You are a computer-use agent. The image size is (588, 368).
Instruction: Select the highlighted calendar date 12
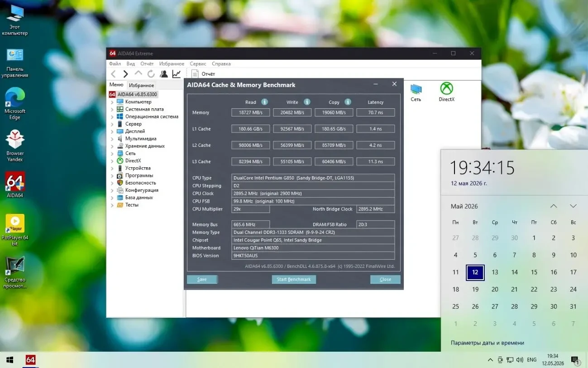[x=475, y=272]
